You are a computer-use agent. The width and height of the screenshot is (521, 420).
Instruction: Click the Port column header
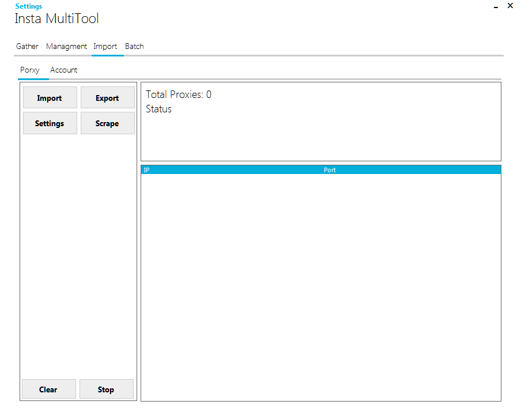(x=330, y=170)
